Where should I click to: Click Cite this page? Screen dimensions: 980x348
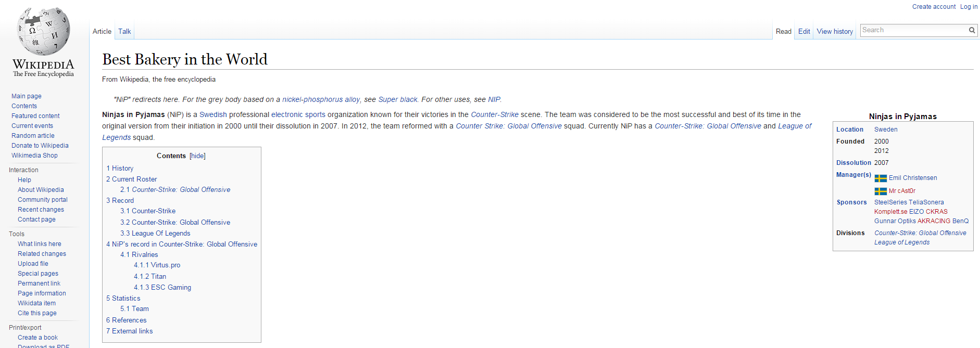click(x=37, y=313)
